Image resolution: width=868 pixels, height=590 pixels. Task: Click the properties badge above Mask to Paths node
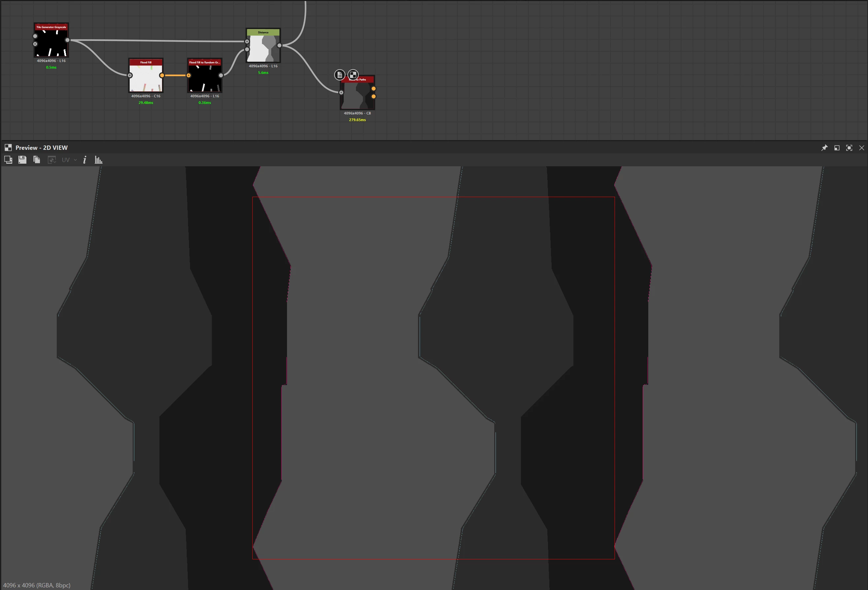(339, 75)
